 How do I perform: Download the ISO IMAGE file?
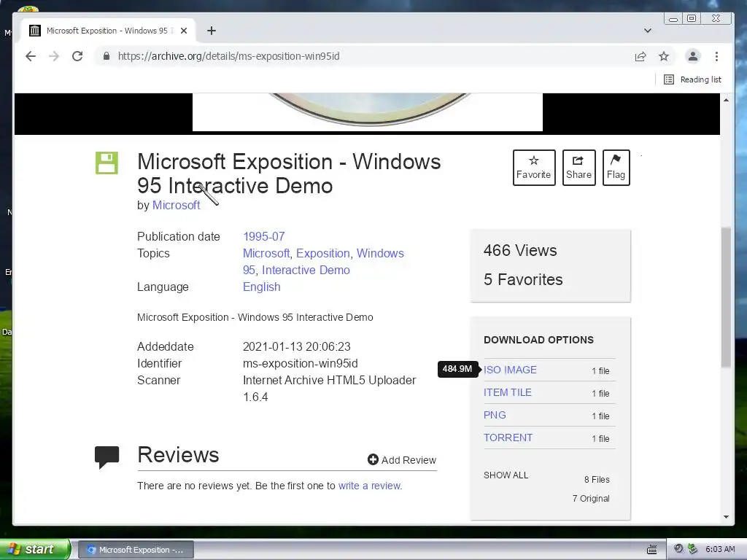510,370
